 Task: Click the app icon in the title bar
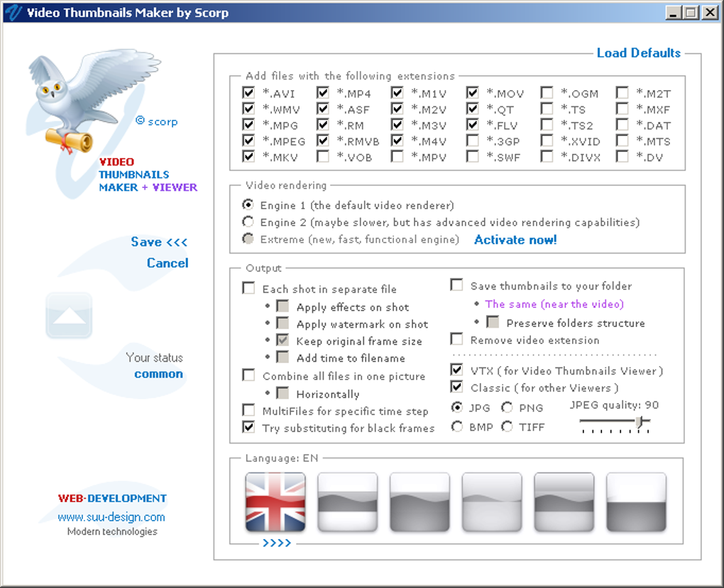tap(13, 13)
